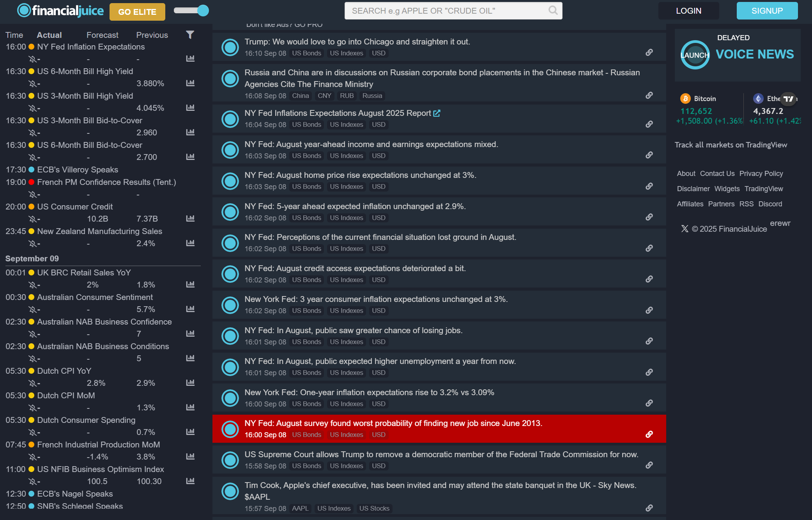Select the US Bonds tag under the Supreme Court headline
The height and width of the screenshot is (520, 812).
[x=306, y=466]
